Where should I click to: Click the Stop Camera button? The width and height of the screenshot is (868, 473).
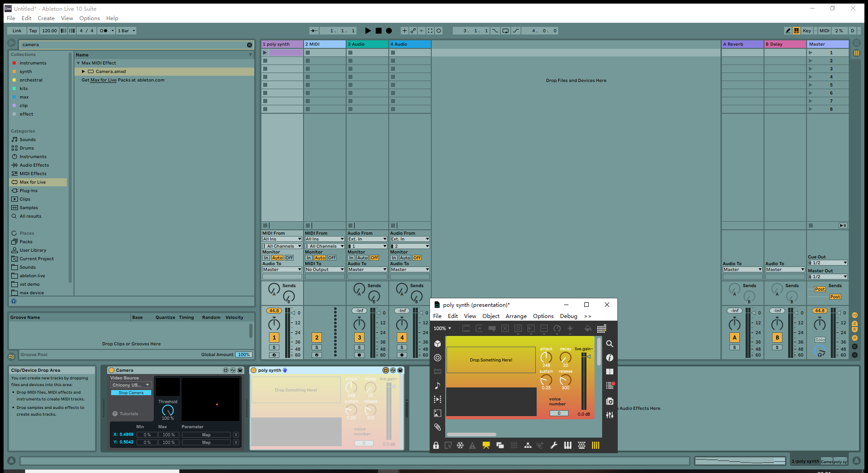click(131, 393)
